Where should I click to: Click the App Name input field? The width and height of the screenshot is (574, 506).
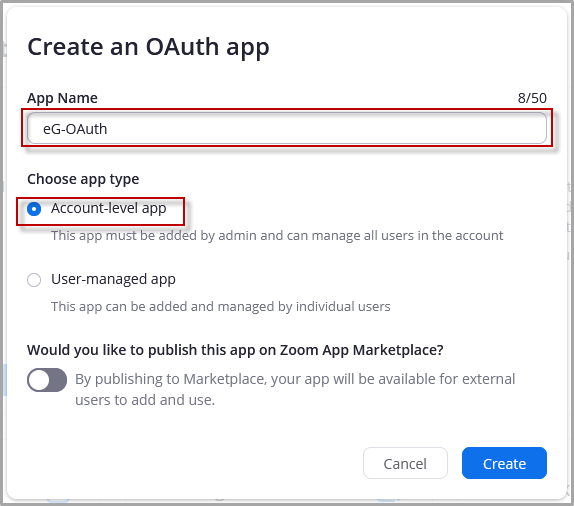287,128
